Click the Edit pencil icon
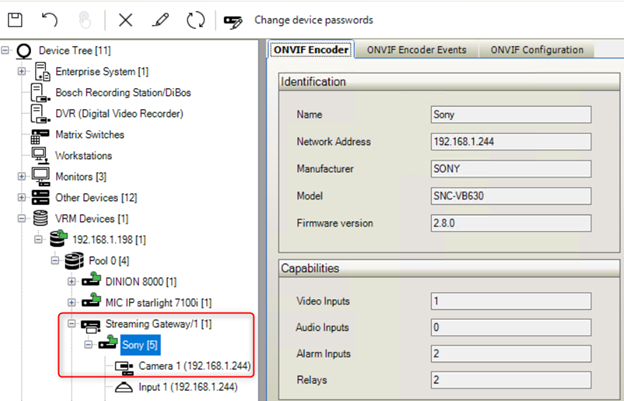624x401 pixels. tap(160, 19)
